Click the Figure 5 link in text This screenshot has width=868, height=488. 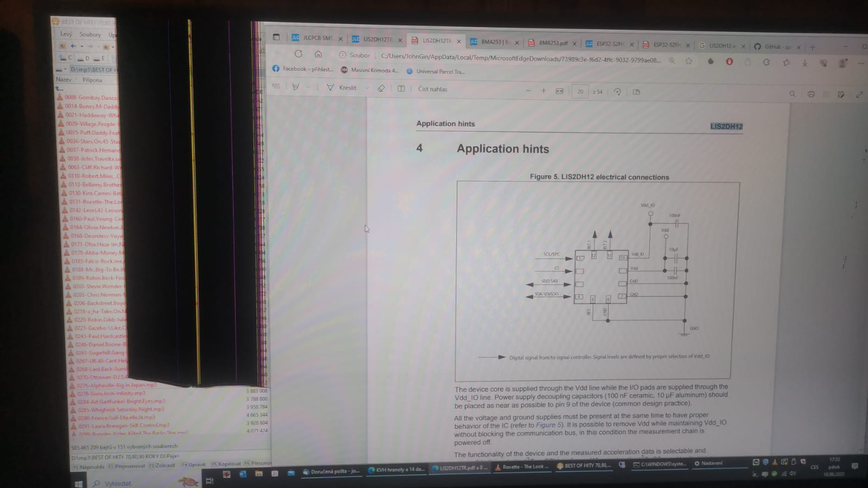click(549, 425)
